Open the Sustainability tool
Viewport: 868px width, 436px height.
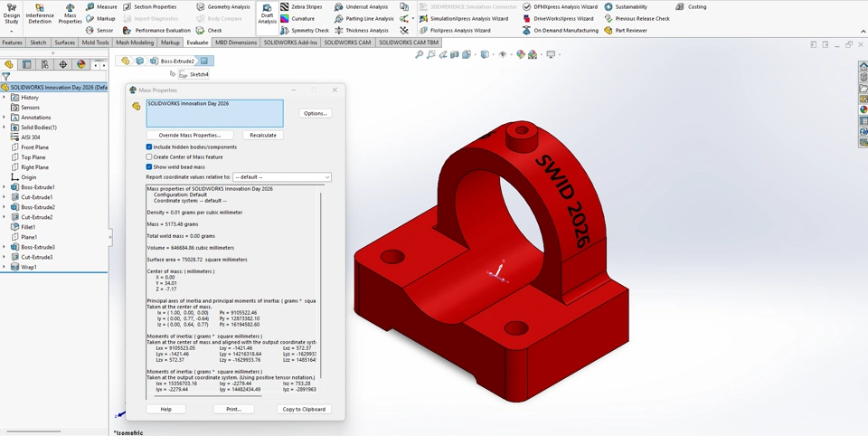626,6
